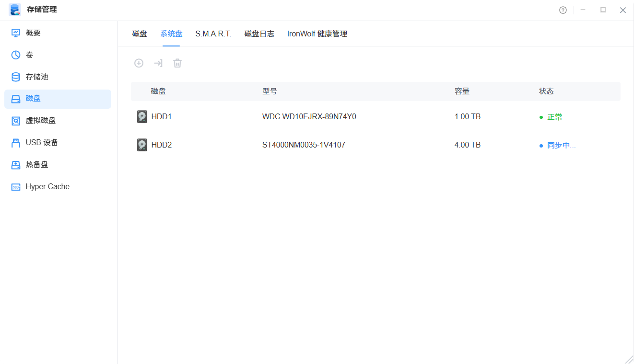The height and width of the screenshot is (364, 634).
Task: Open the 磁盘 disks tab
Action: (139, 34)
